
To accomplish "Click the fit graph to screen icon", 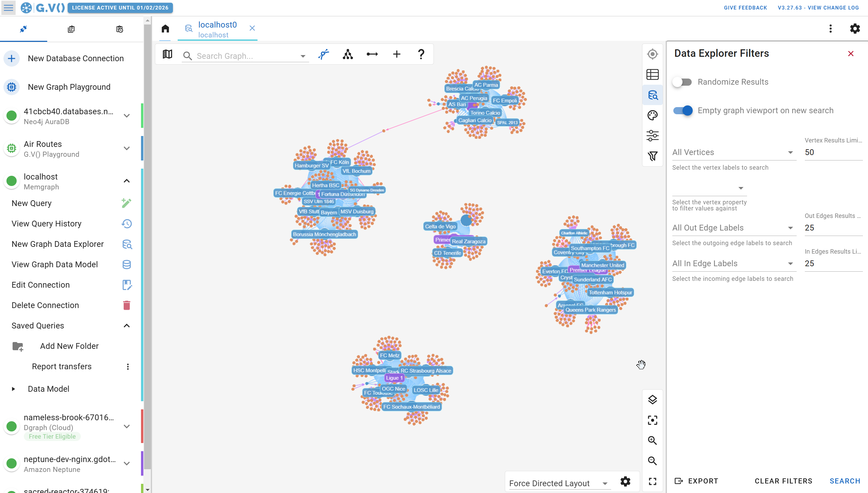I will pos(652,420).
